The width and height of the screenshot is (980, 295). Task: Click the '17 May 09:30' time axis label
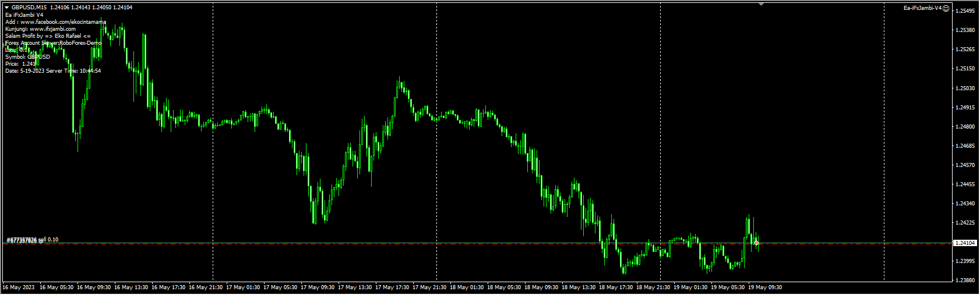click(x=318, y=287)
